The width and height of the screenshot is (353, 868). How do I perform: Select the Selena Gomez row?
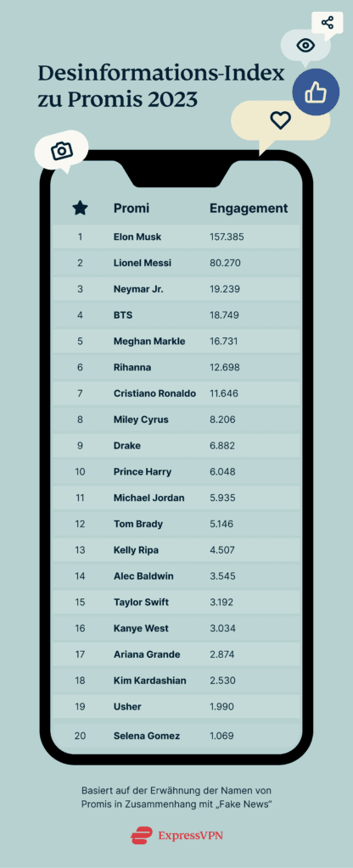176,737
